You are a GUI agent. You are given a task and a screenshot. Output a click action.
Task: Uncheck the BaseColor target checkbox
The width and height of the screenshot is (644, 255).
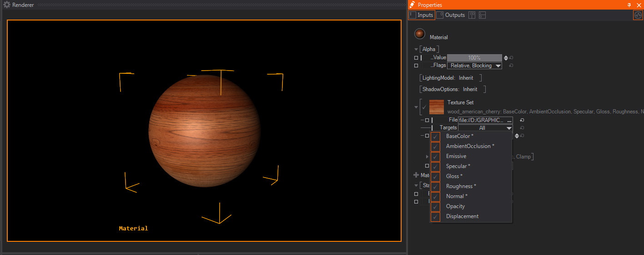pos(436,136)
